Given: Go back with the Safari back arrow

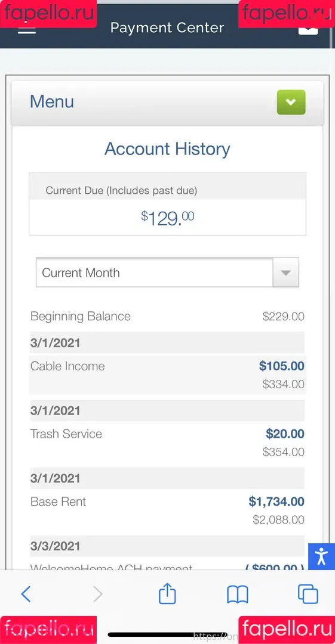Looking at the screenshot, I should (x=26, y=595).
